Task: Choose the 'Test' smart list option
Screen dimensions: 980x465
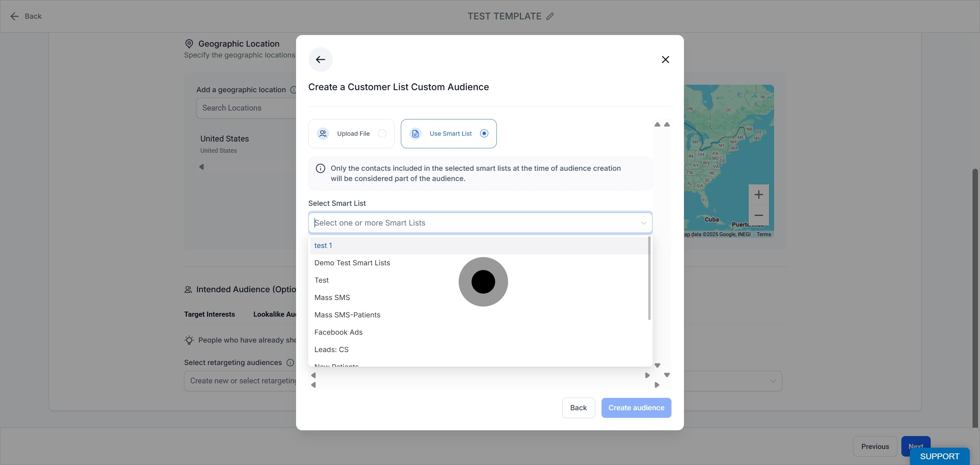Action: point(479,280)
